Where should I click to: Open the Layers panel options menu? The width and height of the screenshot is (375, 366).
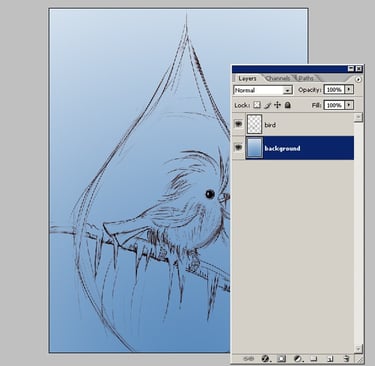pyautogui.click(x=358, y=79)
